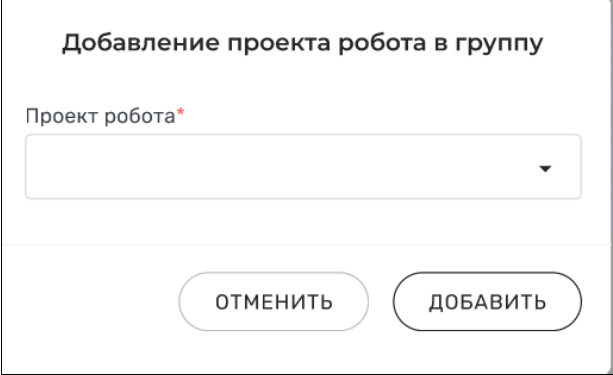Cancel adding robot project to group
The image size is (613, 375).
(274, 301)
